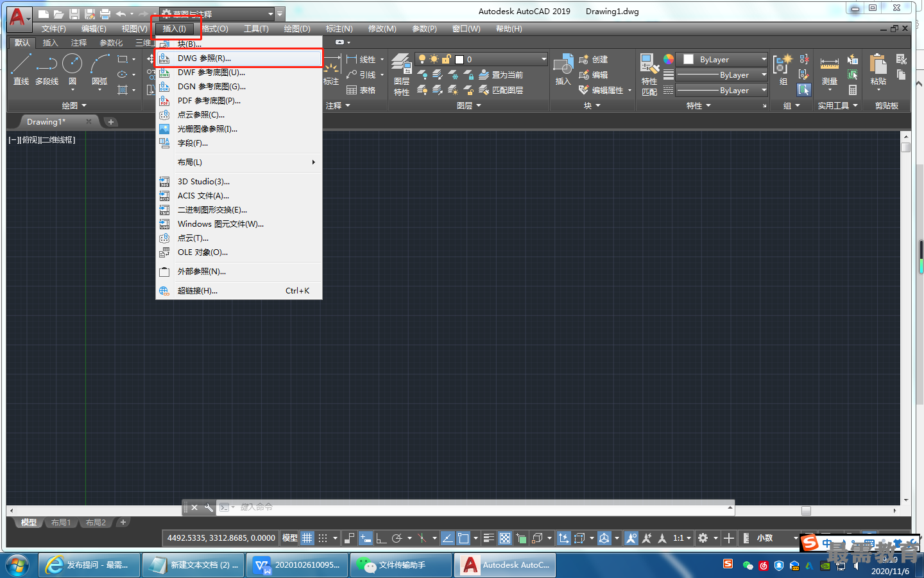Click the customize wrench icon in command line
Screen dimensions: 924x578
pyautogui.click(x=209, y=507)
